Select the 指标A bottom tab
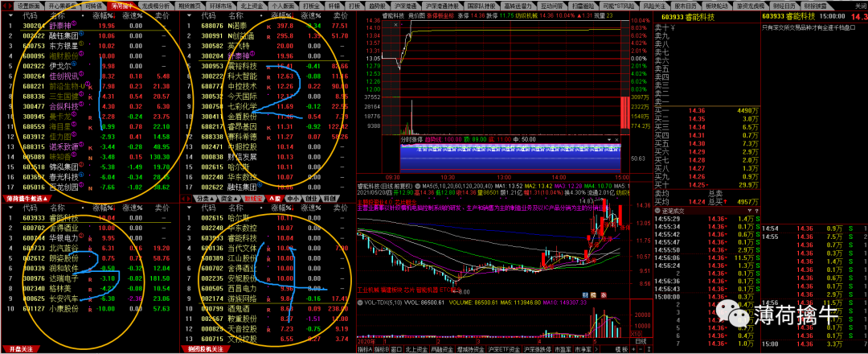This screenshot has width=868, height=354. tap(365, 349)
